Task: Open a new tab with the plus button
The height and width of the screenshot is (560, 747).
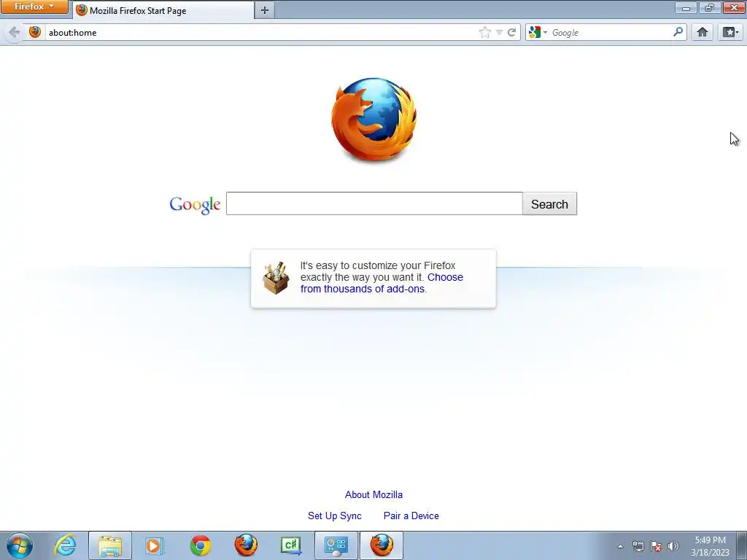Action: (x=265, y=10)
